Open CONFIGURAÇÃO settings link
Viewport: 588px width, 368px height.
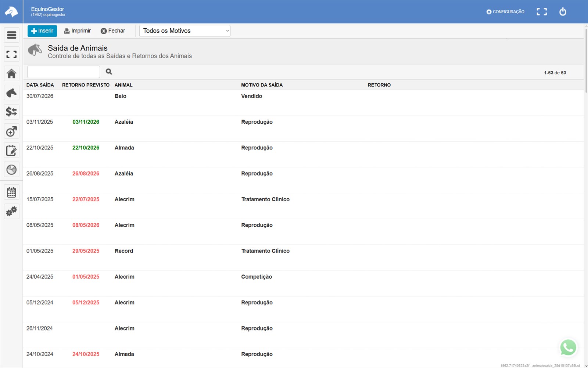(x=505, y=12)
